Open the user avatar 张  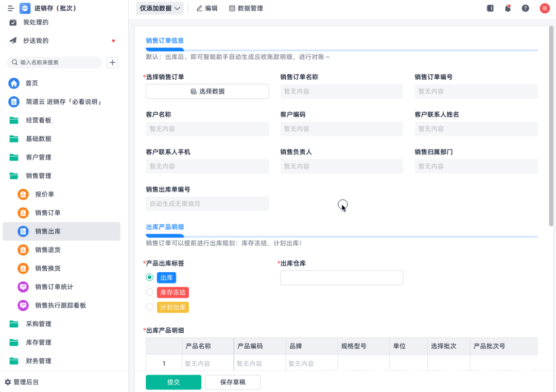coord(544,8)
